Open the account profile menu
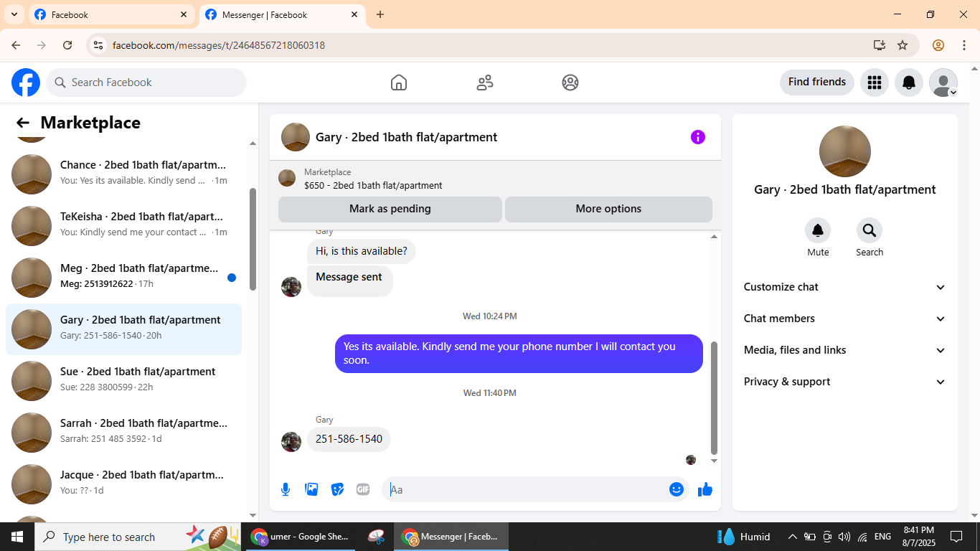Image resolution: width=980 pixels, height=551 pixels. (x=943, y=83)
